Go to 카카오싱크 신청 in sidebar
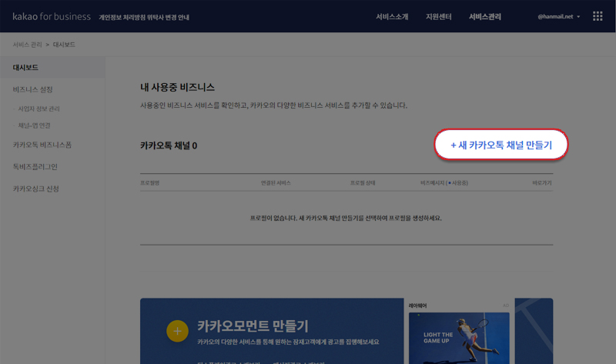Screen dimensions: 616x364 click(35, 189)
